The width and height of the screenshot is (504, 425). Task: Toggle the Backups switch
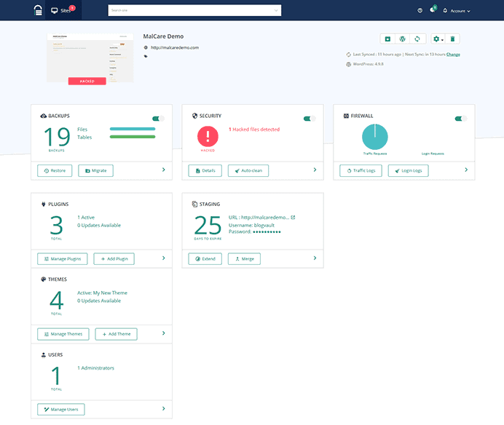point(158,119)
